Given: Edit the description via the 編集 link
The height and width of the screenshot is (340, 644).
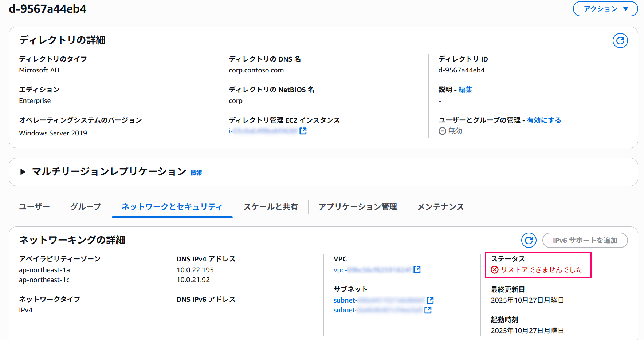Looking at the screenshot, I should tap(466, 89).
